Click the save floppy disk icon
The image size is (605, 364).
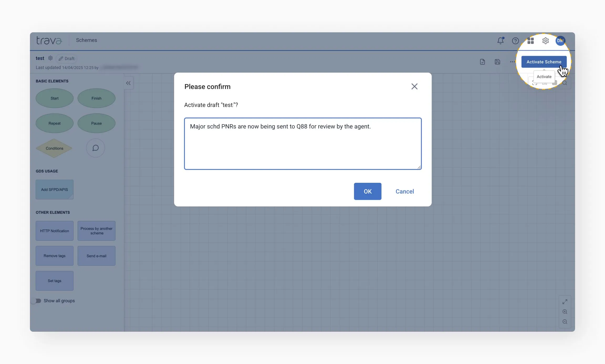click(x=497, y=62)
